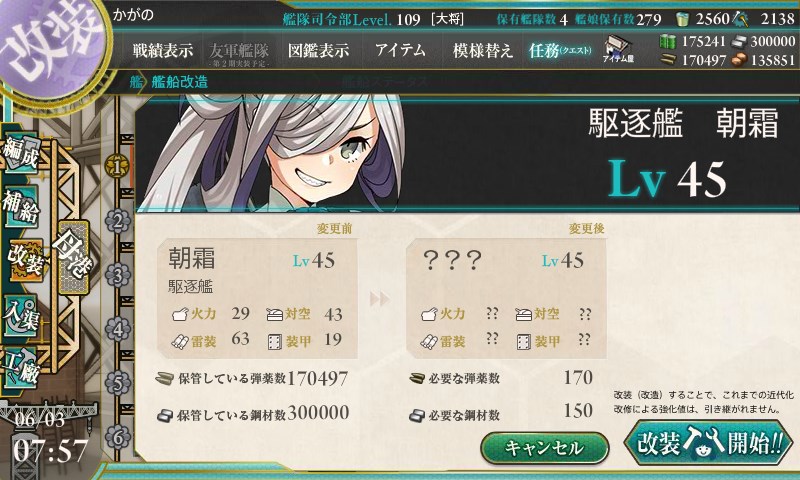This screenshot has width=800, height=480.
Task: Open the 図鑑表示 encyclopedia menu
Action: pos(319,50)
